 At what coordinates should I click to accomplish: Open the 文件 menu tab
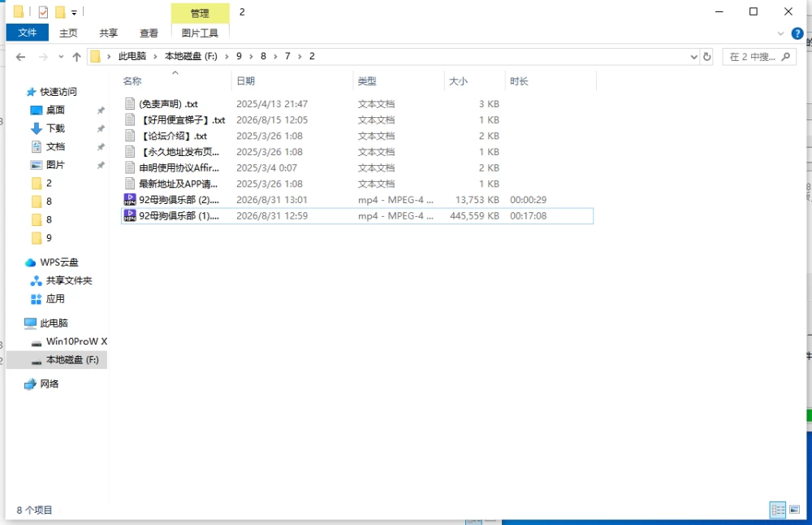click(x=28, y=33)
